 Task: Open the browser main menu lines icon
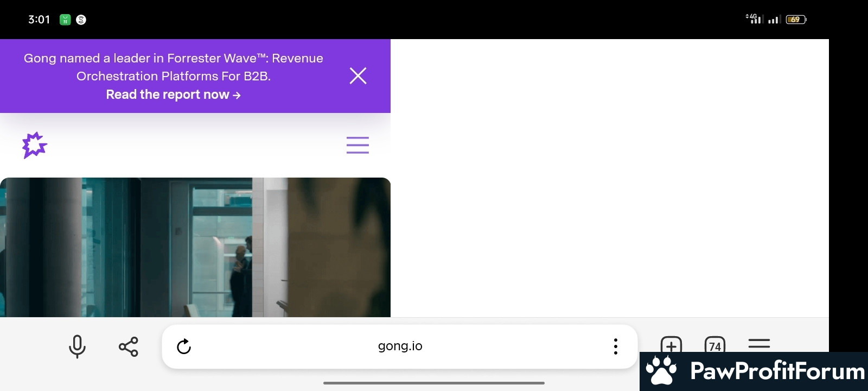[x=759, y=344]
